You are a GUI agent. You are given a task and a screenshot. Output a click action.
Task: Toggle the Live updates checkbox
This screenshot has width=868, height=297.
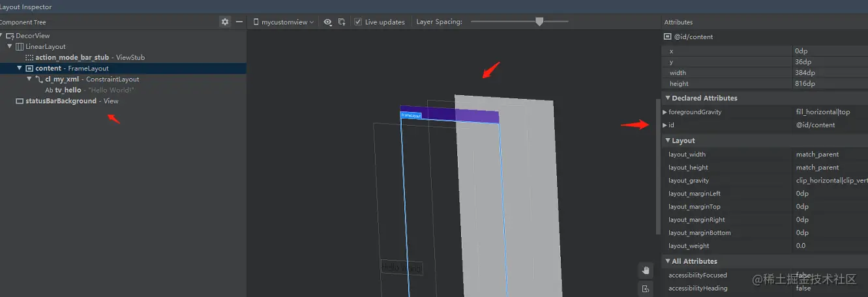click(x=358, y=21)
